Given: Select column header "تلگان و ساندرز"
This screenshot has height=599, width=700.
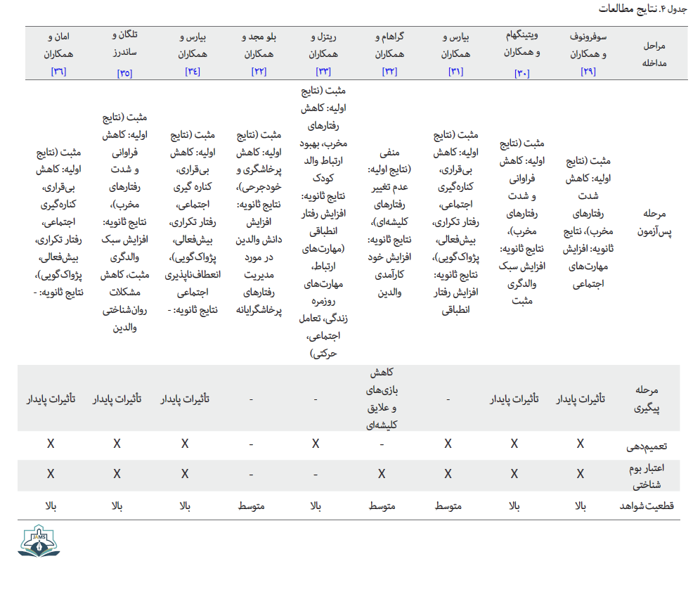Looking at the screenshot, I should coord(124,44).
